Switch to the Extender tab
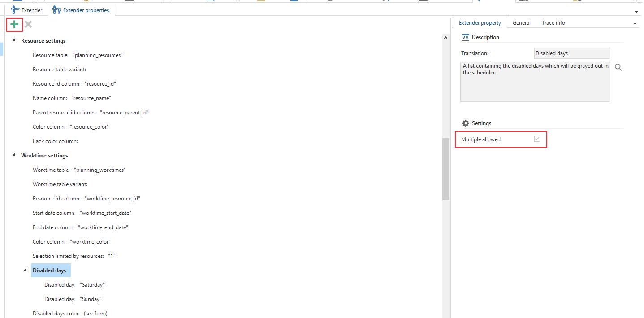The width and height of the screenshot is (644, 318). coord(27,10)
